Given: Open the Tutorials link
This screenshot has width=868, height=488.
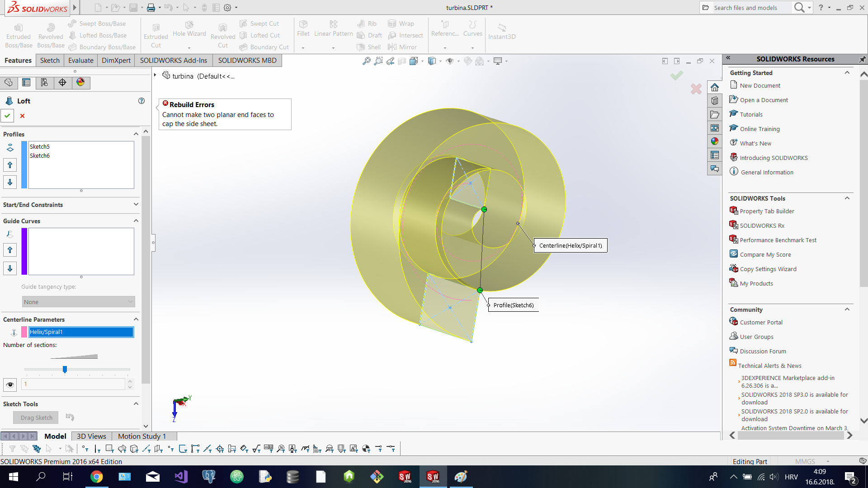Looking at the screenshot, I should (x=751, y=114).
